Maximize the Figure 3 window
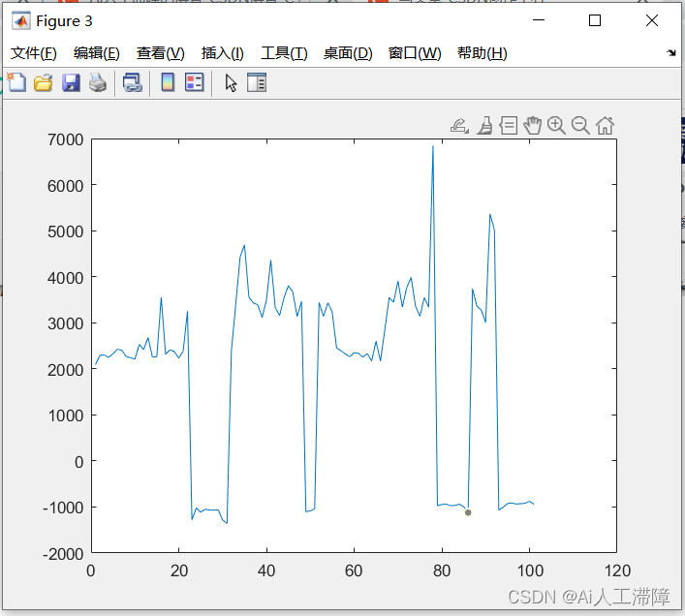 click(595, 20)
